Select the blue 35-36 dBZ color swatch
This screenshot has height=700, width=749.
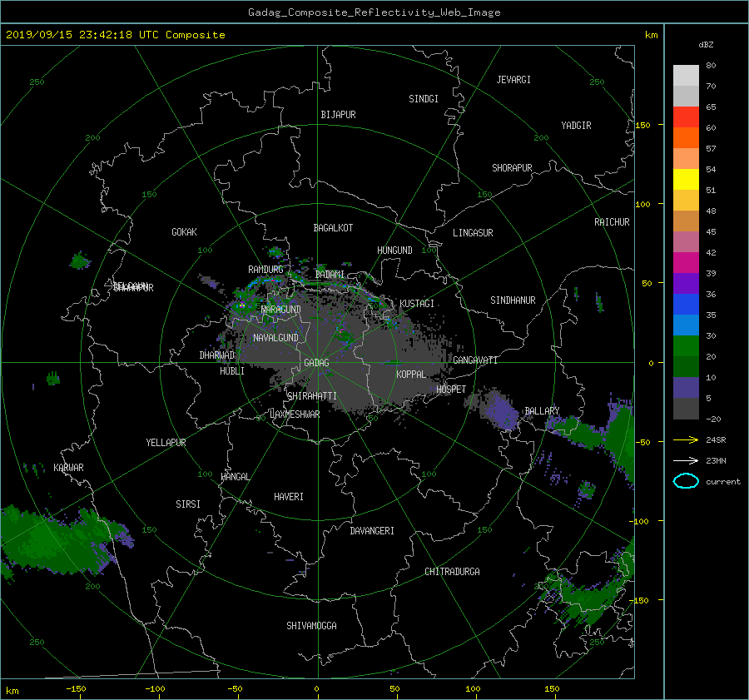(x=686, y=305)
